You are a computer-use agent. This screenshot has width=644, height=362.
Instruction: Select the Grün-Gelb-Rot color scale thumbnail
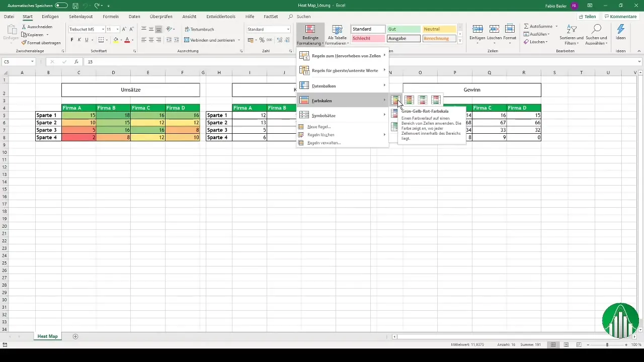396,100
